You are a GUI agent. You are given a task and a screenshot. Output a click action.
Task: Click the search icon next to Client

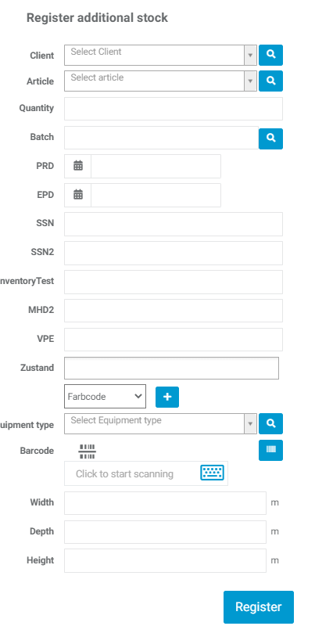(x=270, y=55)
